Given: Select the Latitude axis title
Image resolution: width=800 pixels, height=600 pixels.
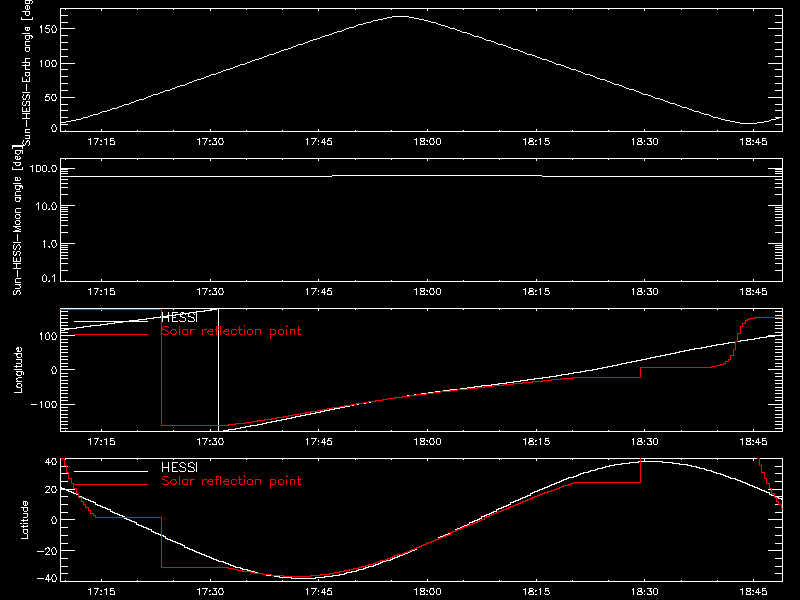Looking at the screenshot, I should pos(24,520).
